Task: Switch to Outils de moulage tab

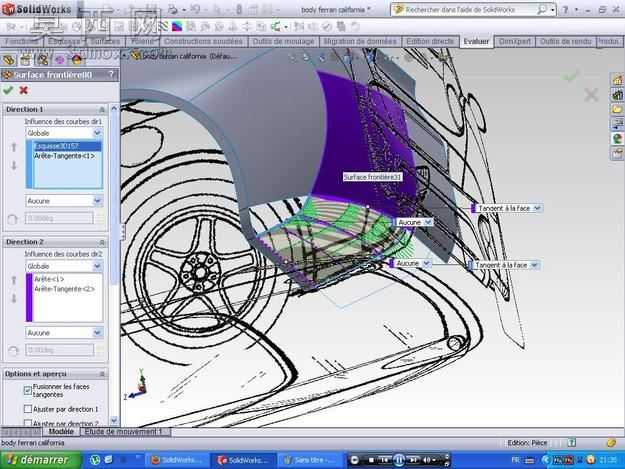Action: tap(283, 41)
